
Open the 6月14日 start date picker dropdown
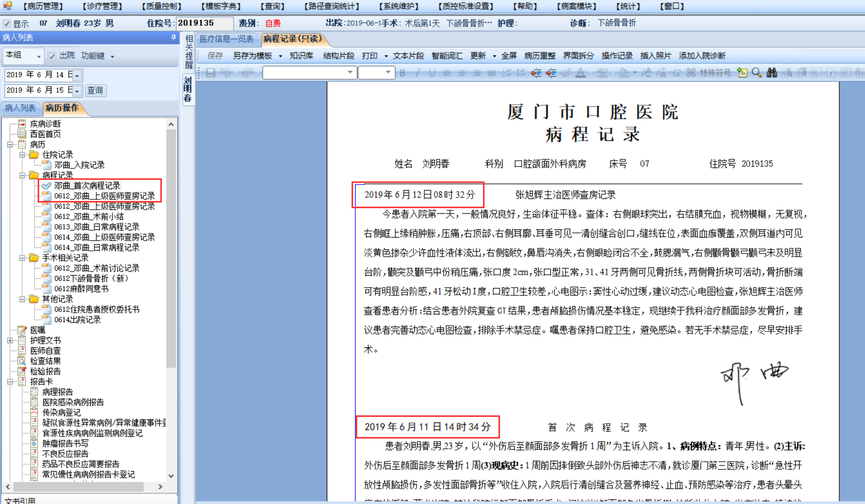click(77, 75)
